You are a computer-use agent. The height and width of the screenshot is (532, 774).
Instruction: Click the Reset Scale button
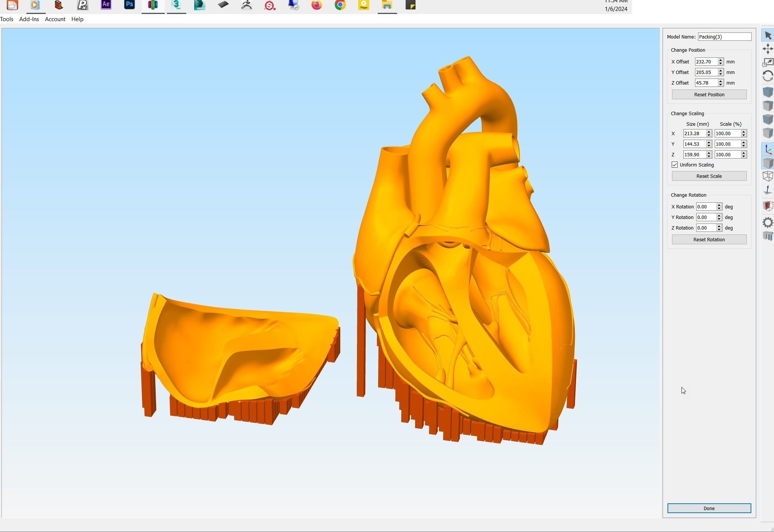(x=709, y=176)
